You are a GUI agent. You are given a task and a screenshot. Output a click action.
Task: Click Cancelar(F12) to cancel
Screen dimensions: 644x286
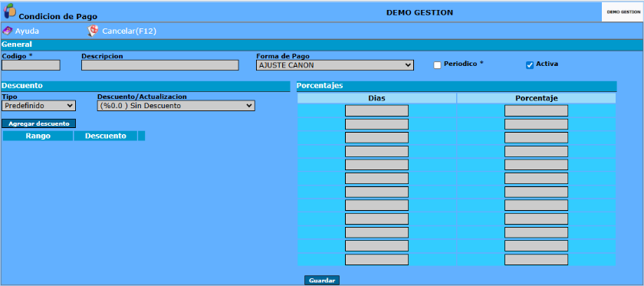pos(129,31)
